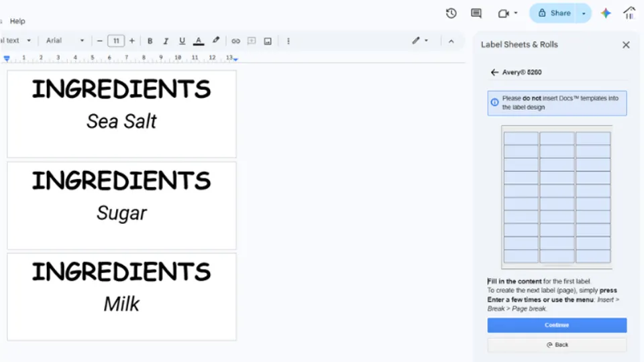Open the Arial font dropdown

[65, 41]
